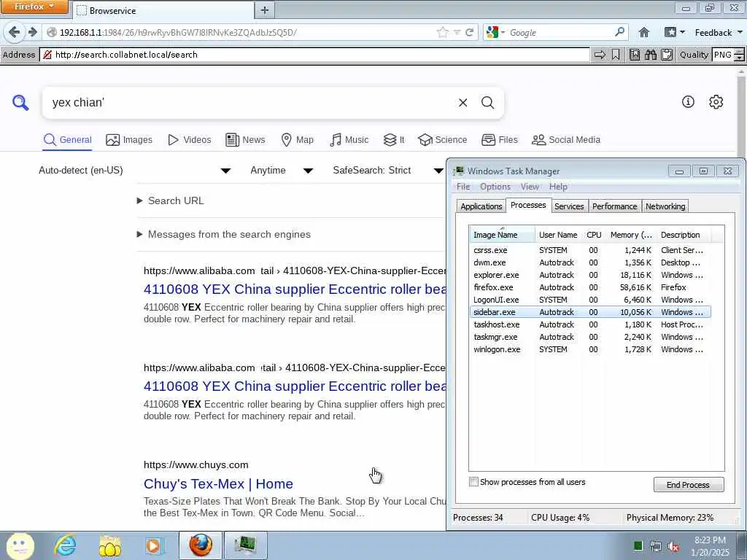747x560 pixels.
Task: Switch to the Applications tab
Action: 481,206
